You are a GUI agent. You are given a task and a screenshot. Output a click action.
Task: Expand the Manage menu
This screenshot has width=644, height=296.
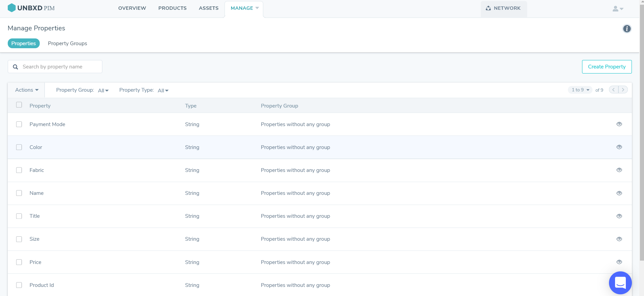click(x=244, y=8)
